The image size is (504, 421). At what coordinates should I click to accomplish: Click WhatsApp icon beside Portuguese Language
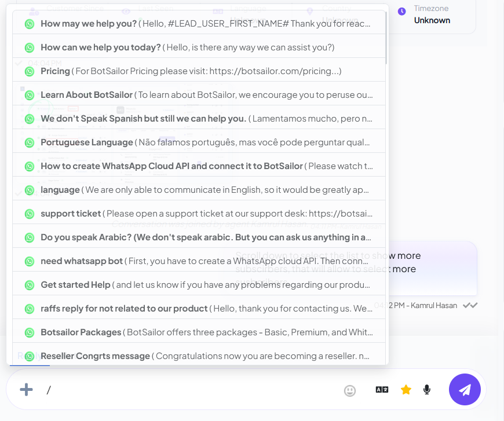30,142
